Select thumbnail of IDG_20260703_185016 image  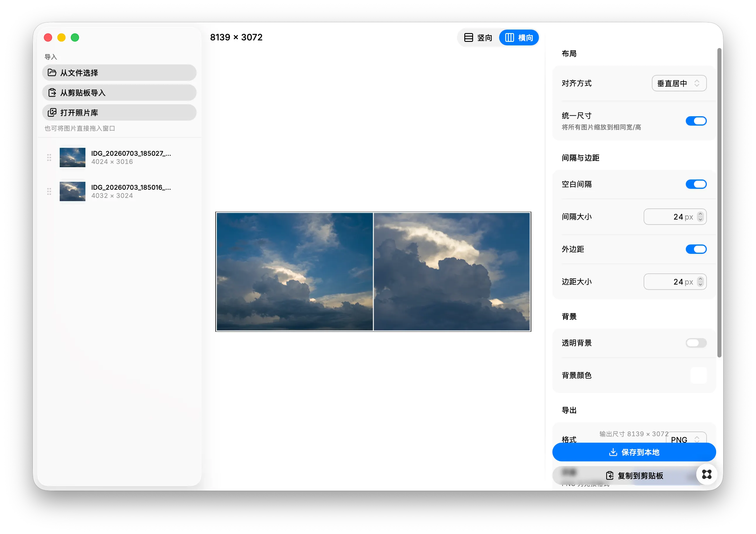tap(73, 191)
